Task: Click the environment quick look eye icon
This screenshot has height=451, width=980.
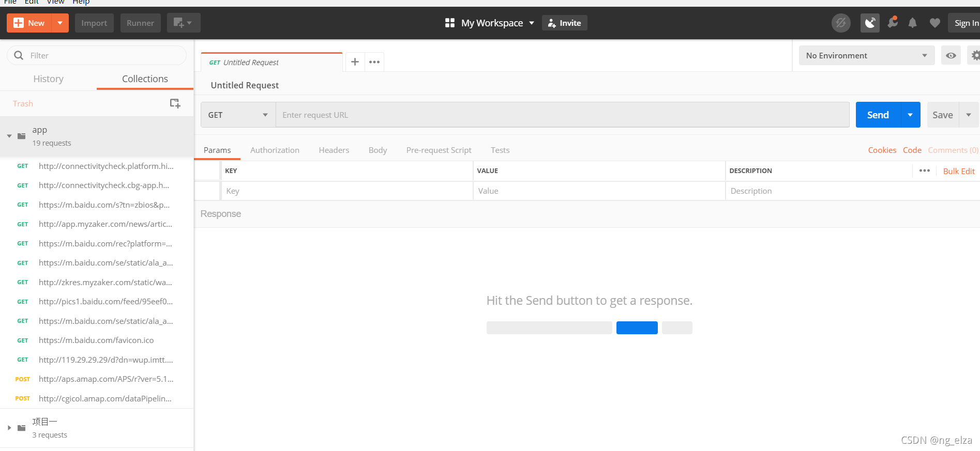Action: (x=951, y=55)
